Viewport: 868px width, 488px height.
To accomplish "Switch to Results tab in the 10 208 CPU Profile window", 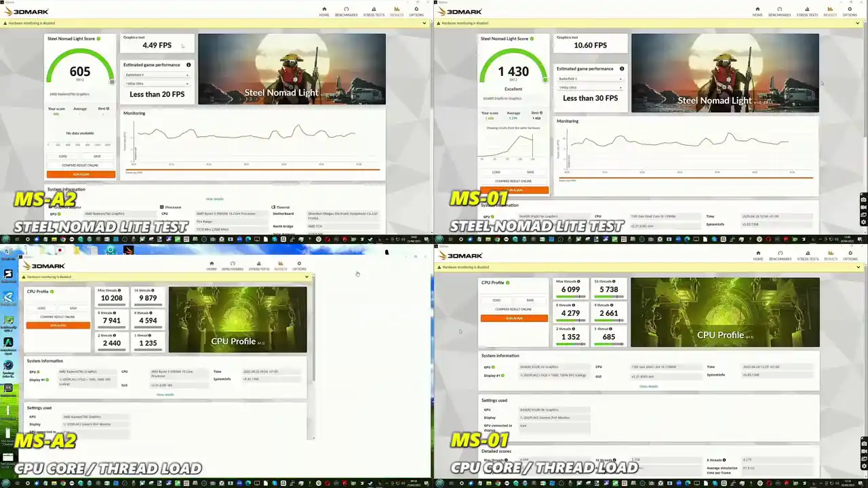I will [x=280, y=266].
